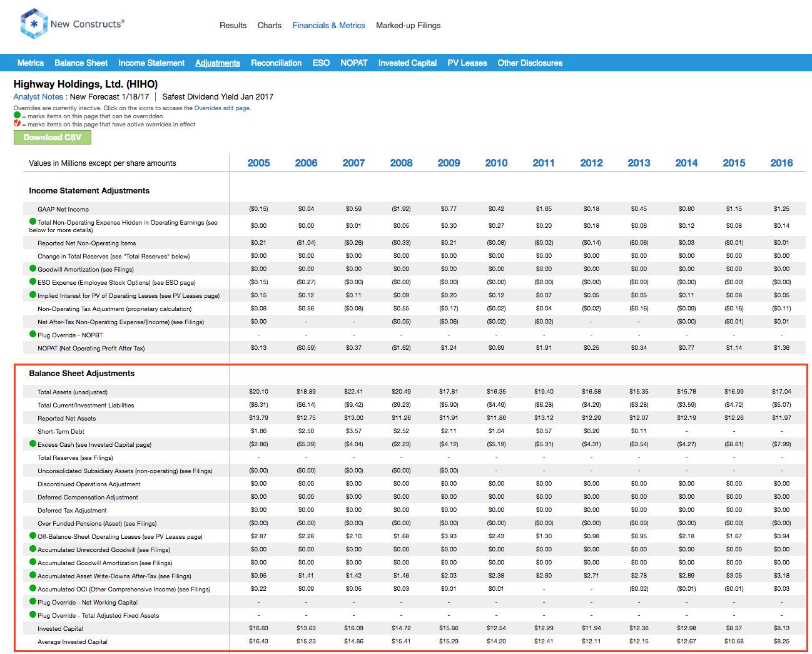Click the NOPAT (Net Operating Profit After Tax) label
Screen dimensions: 812x654
(91, 348)
